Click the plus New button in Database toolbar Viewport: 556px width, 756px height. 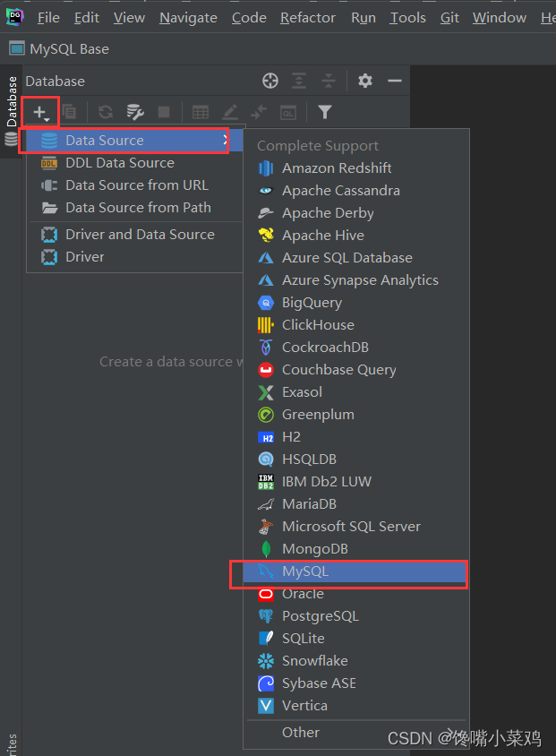(41, 113)
